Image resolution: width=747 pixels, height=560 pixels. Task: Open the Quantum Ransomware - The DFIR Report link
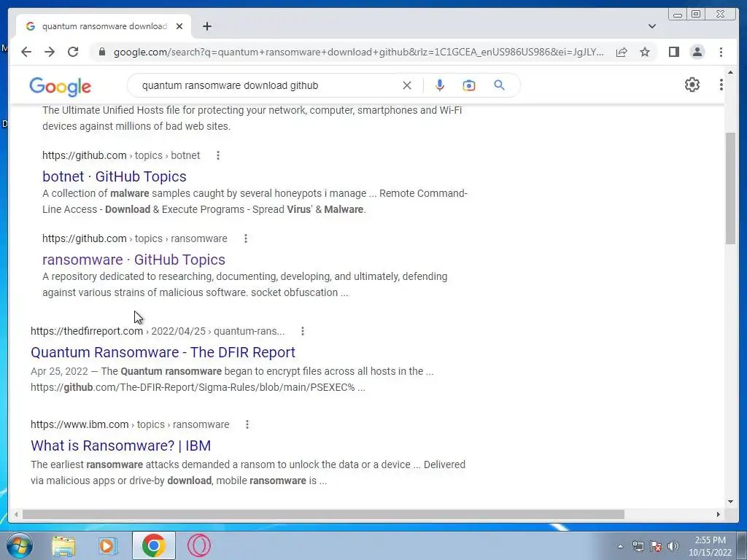pos(163,352)
